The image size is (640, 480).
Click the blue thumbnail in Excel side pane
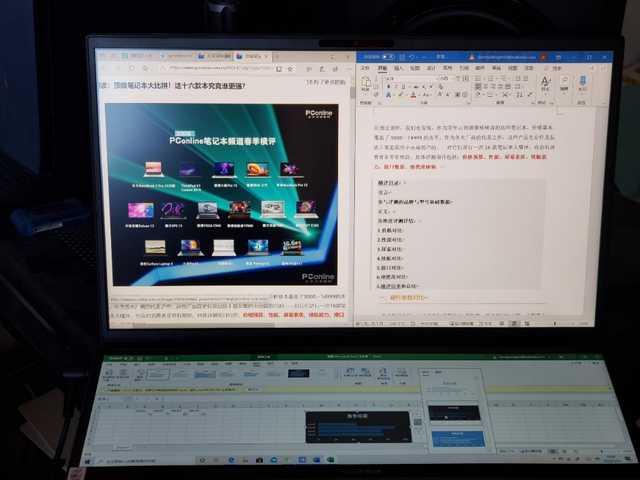(x=458, y=439)
